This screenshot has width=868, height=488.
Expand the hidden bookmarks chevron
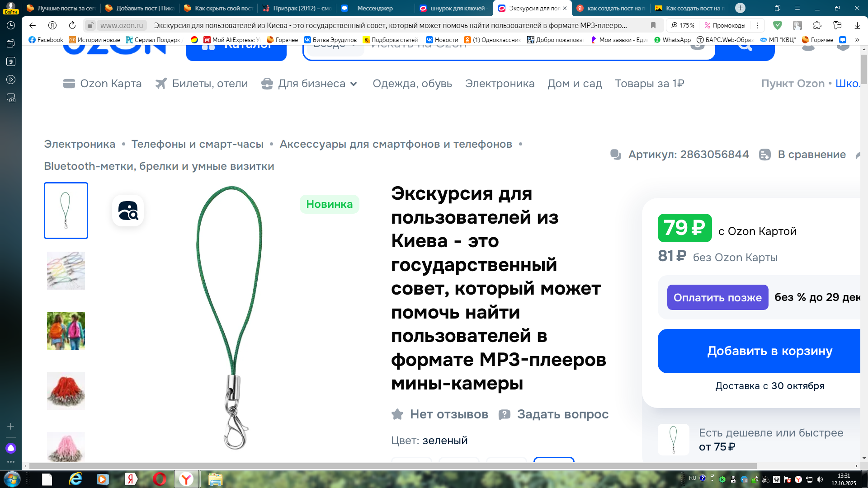[x=857, y=40]
